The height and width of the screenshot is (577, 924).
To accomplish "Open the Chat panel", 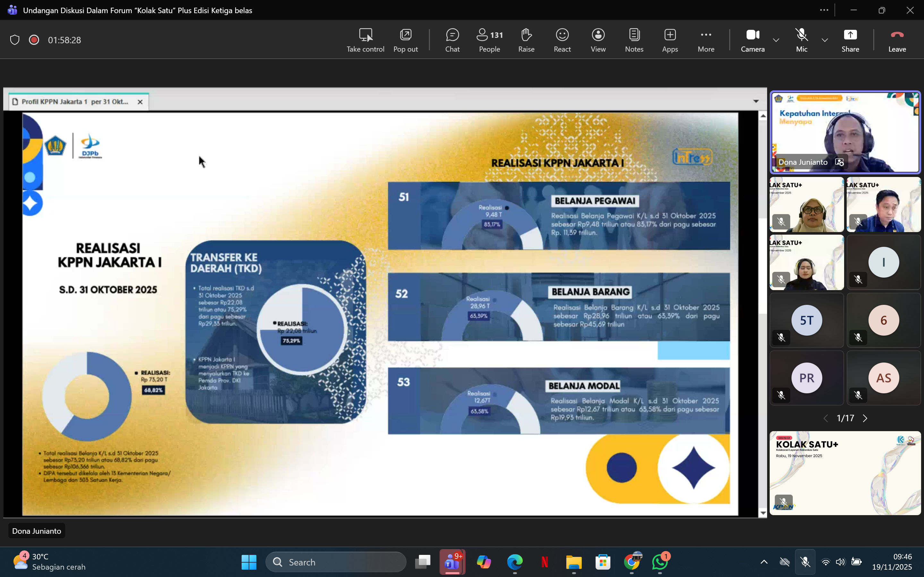I will (x=452, y=40).
